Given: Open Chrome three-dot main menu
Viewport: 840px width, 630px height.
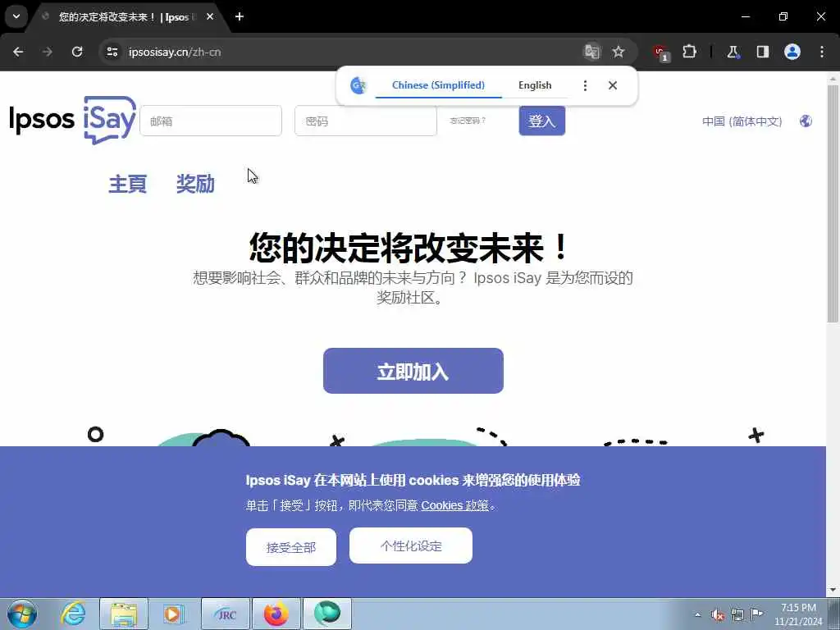Looking at the screenshot, I should click(x=822, y=52).
